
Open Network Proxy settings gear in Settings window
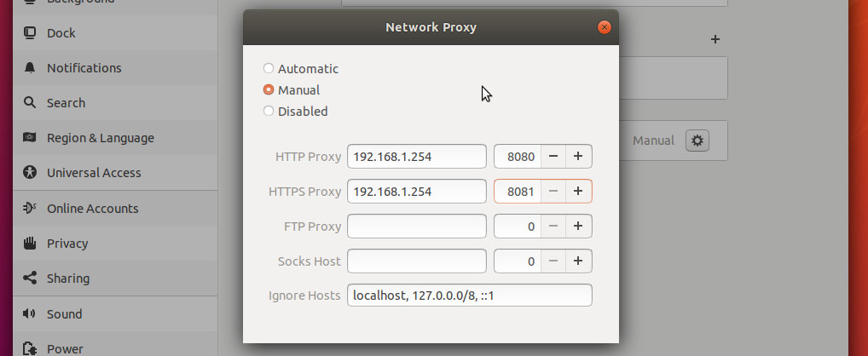(x=697, y=141)
